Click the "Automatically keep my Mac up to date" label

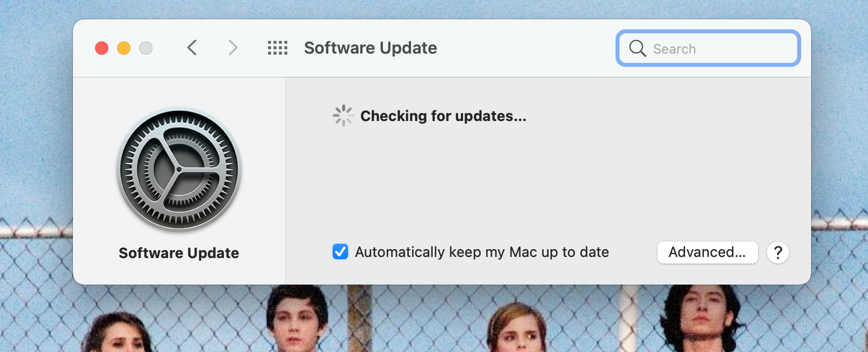[482, 252]
